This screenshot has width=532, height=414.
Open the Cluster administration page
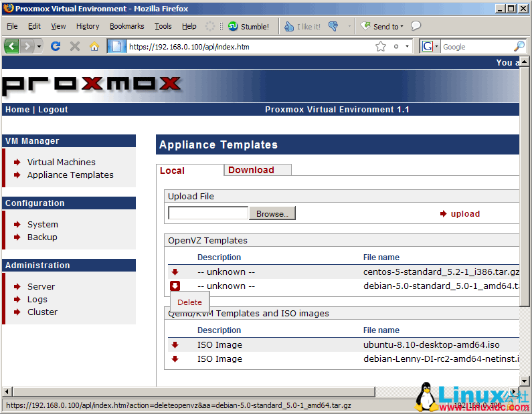pyautogui.click(x=42, y=312)
